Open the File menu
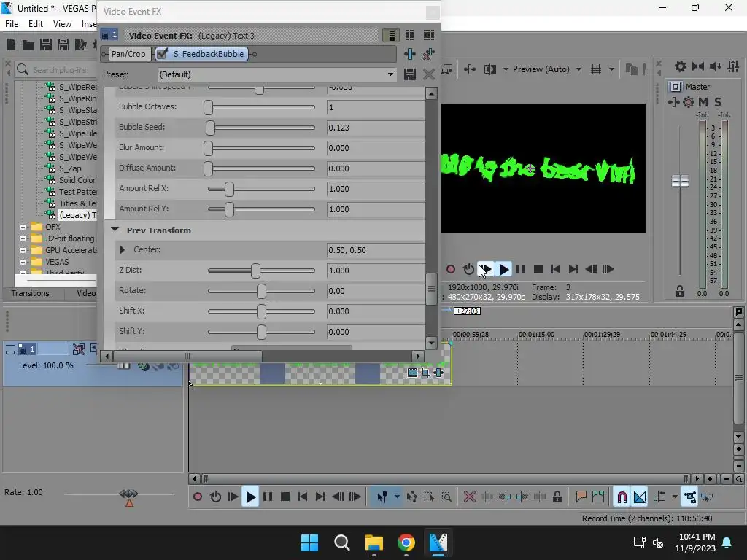747x560 pixels. pos(12,24)
